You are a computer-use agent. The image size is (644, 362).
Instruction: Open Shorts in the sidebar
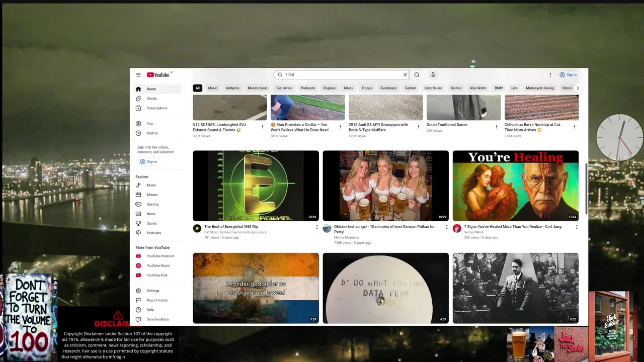point(158,99)
